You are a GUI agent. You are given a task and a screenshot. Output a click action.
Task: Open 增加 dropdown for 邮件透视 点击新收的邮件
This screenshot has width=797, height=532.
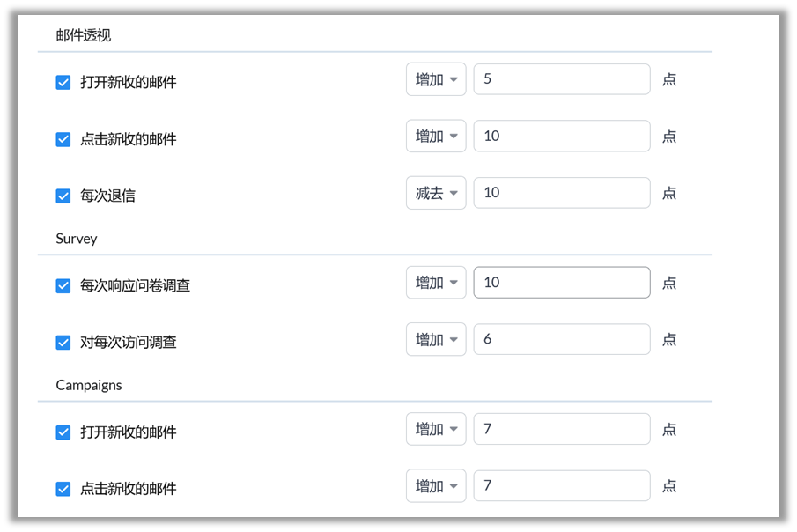(x=436, y=137)
